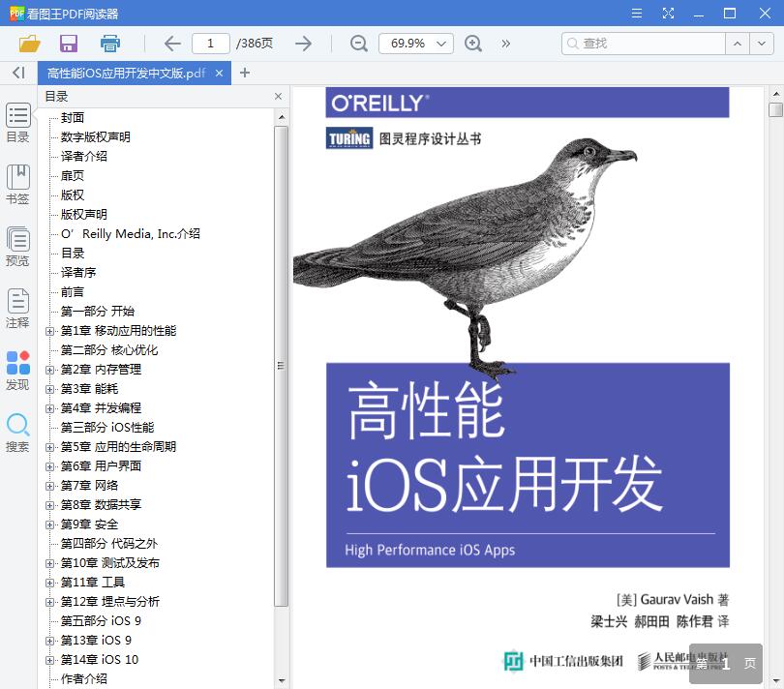784x689 pixels.
Task: Go to the next page with the right arrow
Action: tap(303, 44)
